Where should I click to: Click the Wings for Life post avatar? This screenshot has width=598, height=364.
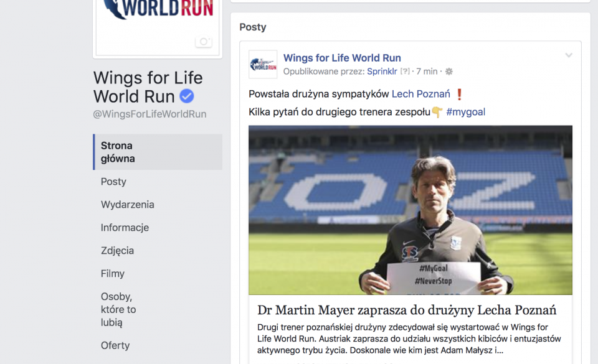coord(263,64)
